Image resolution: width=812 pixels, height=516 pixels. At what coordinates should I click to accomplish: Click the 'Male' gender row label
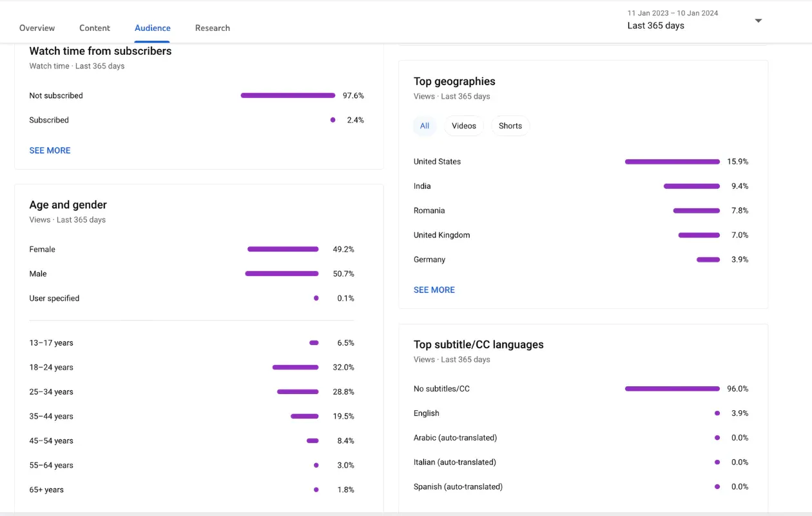[38, 273]
